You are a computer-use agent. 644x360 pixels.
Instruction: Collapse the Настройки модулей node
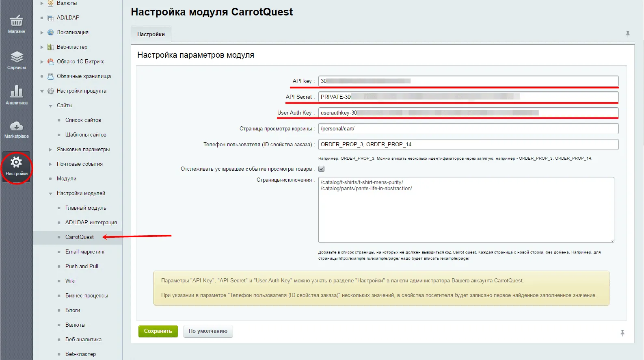click(x=50, y=193)
